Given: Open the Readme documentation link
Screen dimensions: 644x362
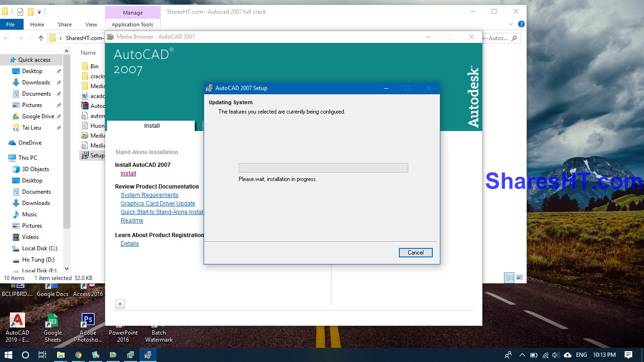Looking at the screenshot, I should coord(132,221).
